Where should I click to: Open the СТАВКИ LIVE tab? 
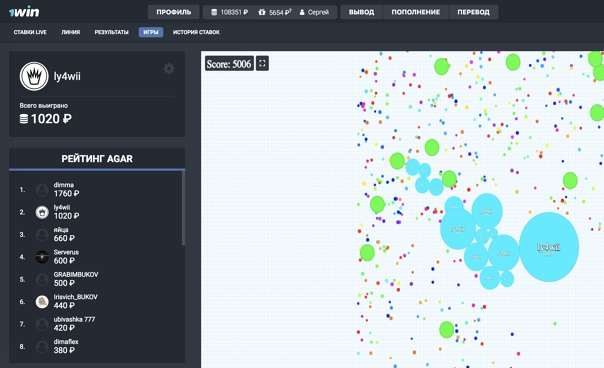pyautogui.click(x=30, y=32)
